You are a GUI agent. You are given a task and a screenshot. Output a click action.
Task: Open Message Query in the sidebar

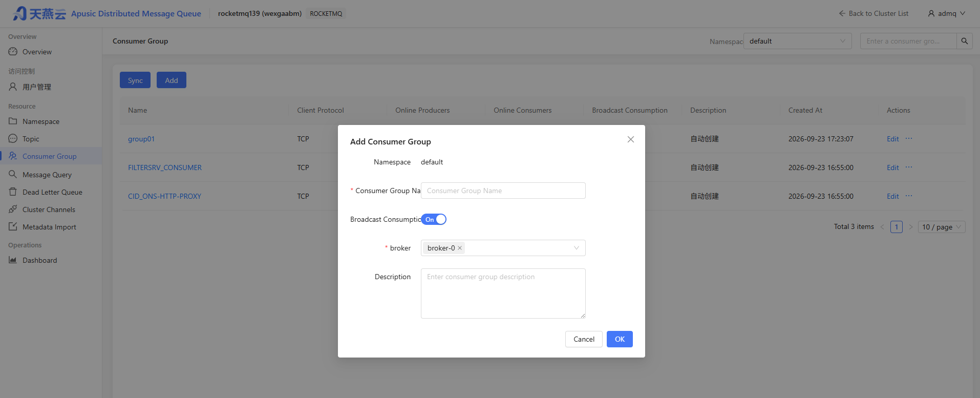(x=47, y=175)
